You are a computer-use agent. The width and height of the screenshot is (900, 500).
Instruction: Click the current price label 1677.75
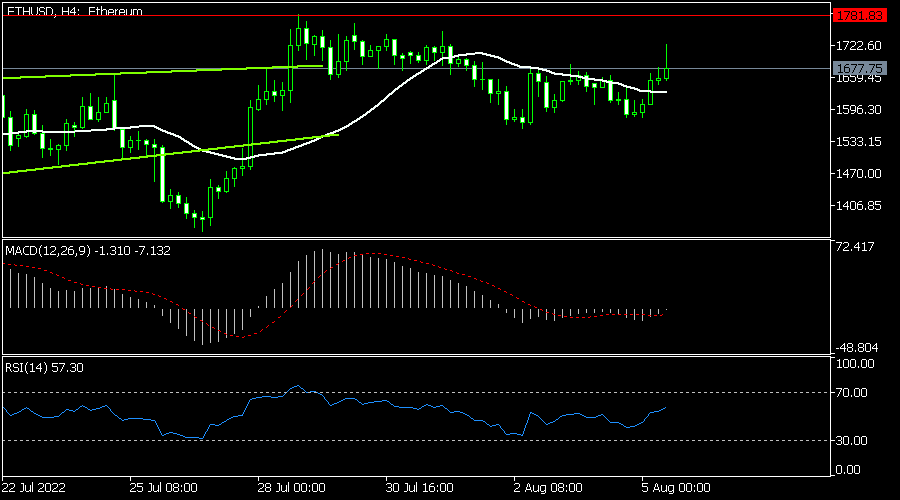[x=859, y=68]
